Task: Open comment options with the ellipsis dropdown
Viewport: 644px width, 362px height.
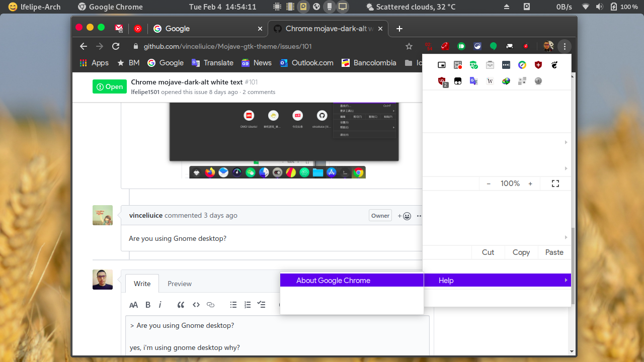Action: pyautogui.click(x=419, y=215)
